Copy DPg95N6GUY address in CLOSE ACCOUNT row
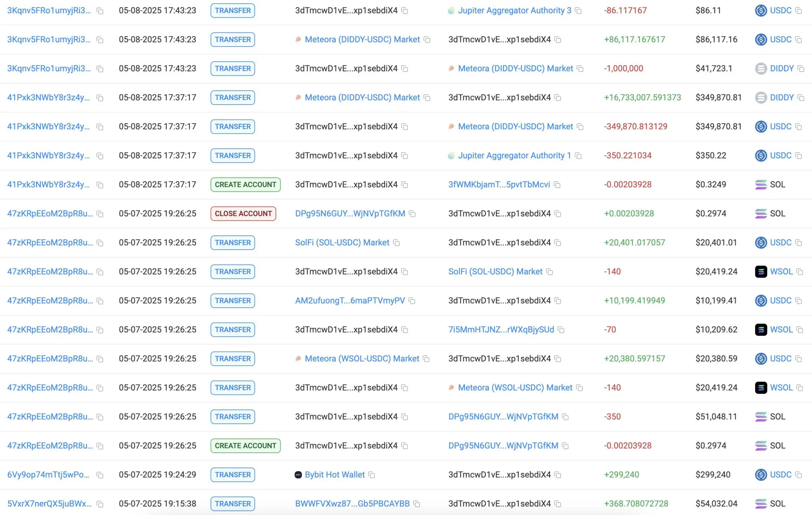Screen dimensions: 812x515 (412, 214)
